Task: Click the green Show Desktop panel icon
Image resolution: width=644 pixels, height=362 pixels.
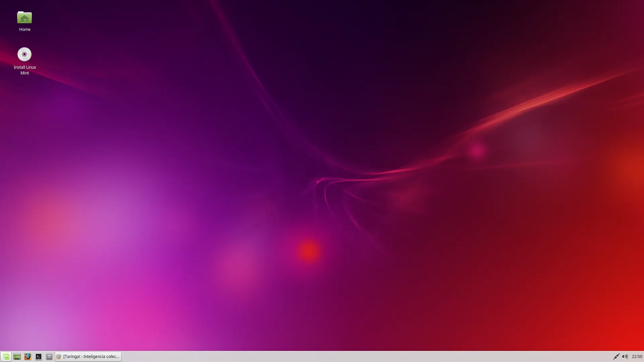Action: (x=17, y=357)
